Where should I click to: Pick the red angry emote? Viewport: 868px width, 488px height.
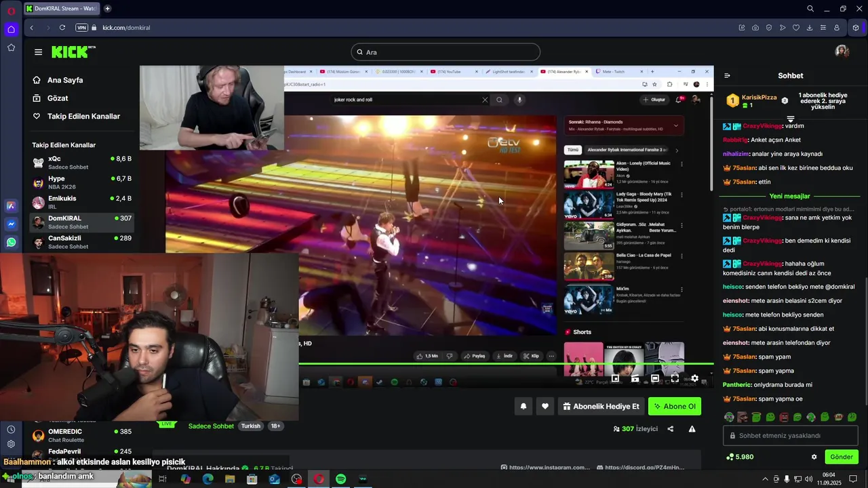784,418
